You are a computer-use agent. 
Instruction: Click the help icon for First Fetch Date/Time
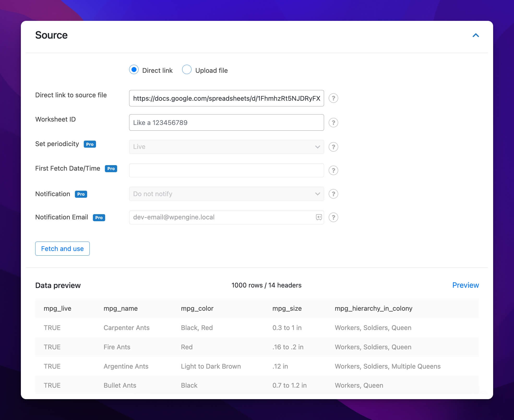click(334, 170)
